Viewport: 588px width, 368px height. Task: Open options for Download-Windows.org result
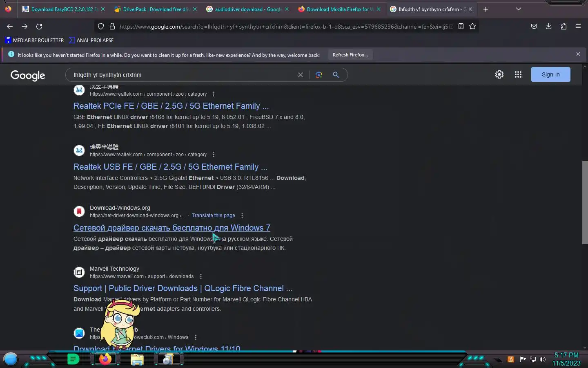[x=242, y=215]
